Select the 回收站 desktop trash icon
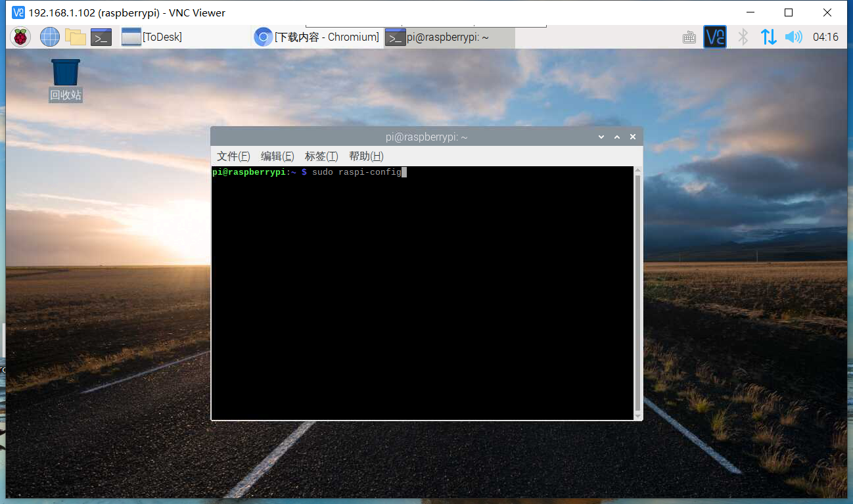853x504 pixels. (x=66, y=80)
